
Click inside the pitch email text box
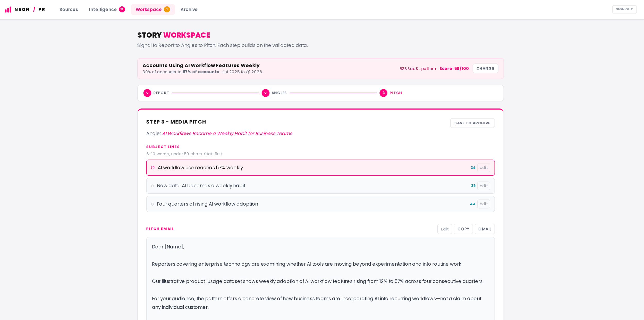pyautogui.click(x=320, y=278)
